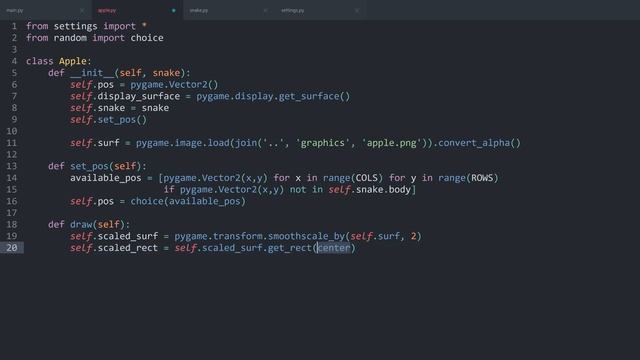This screenshot has height=360, width=640.
Task: Click the selected word 'center' on line 20
Action: (x=334, y=248)
